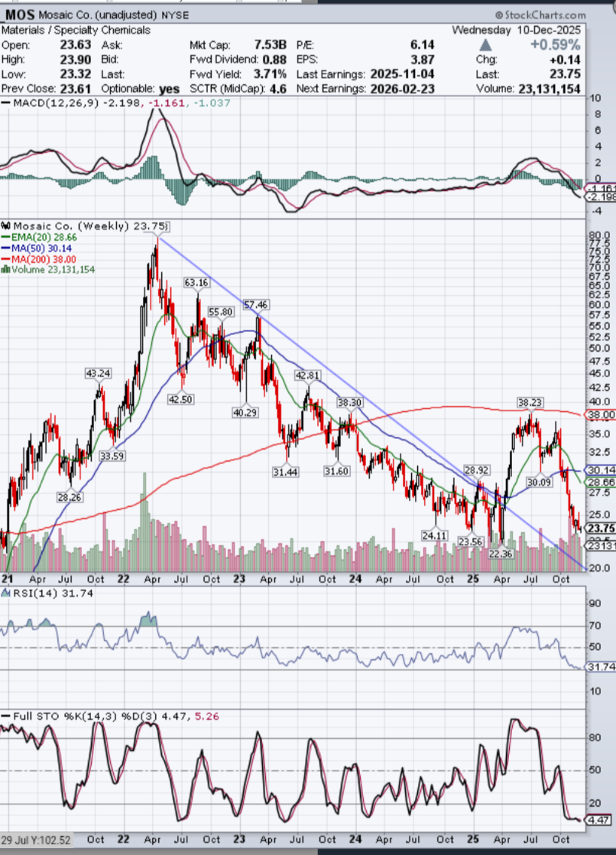
Task: Click the 22.36 low price label
Action: pyautogui.click(x=501, y=554)
